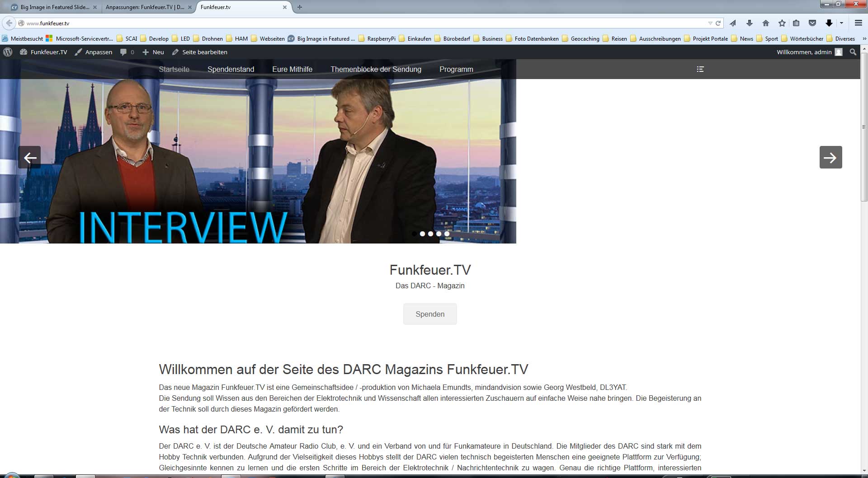Open Programm navigation item

click(456, 69)
